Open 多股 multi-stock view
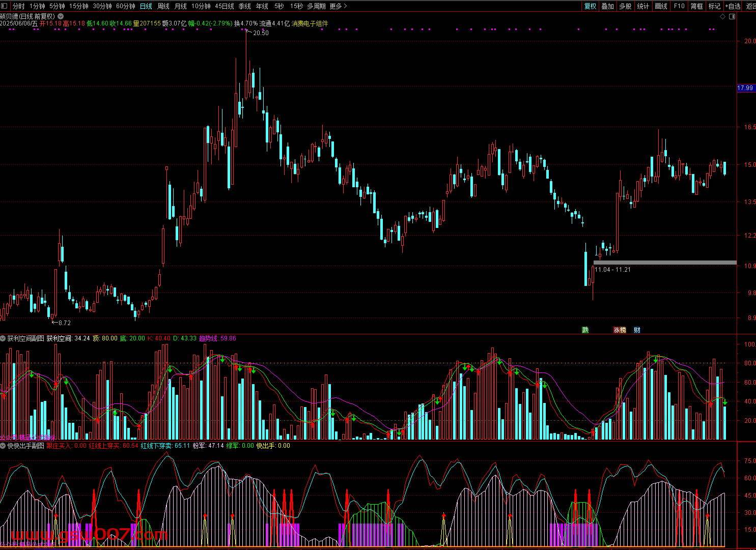Viewport: 756px width, 550px height. 625,6
